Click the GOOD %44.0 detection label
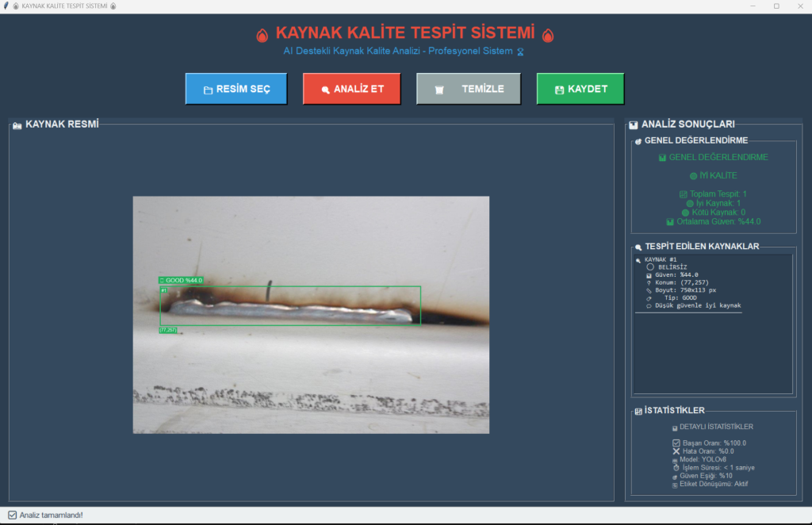 [181, 280]
